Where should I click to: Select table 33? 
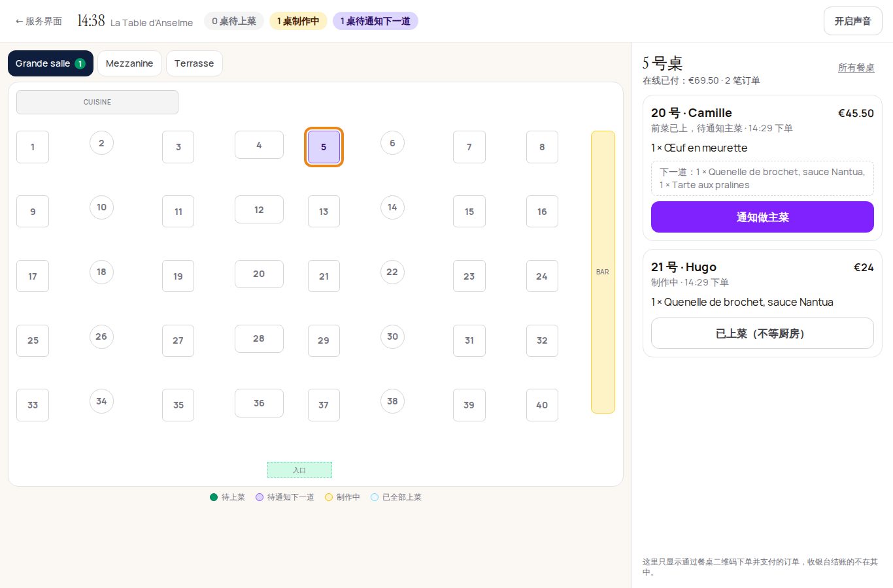point(33,405)
